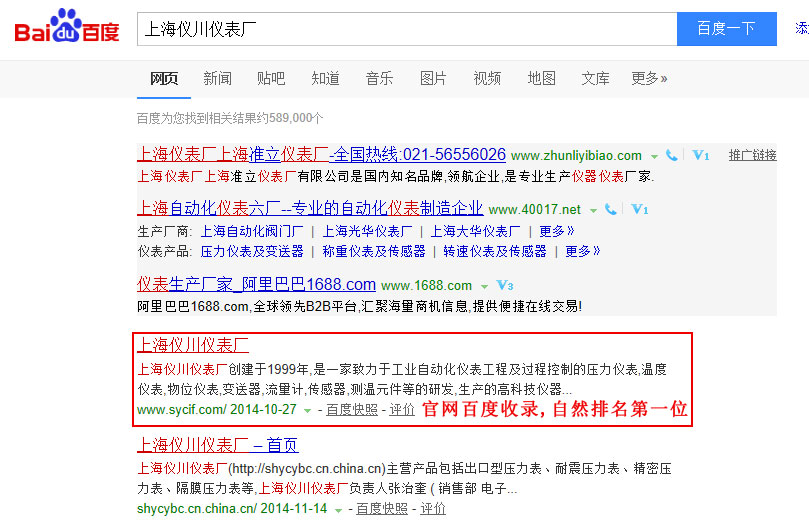This screenshot has width=809, height=526.
Task: Expand the dropdown arrow after www.1688.com
Action: pyautogui.click(x=484, y=286)
